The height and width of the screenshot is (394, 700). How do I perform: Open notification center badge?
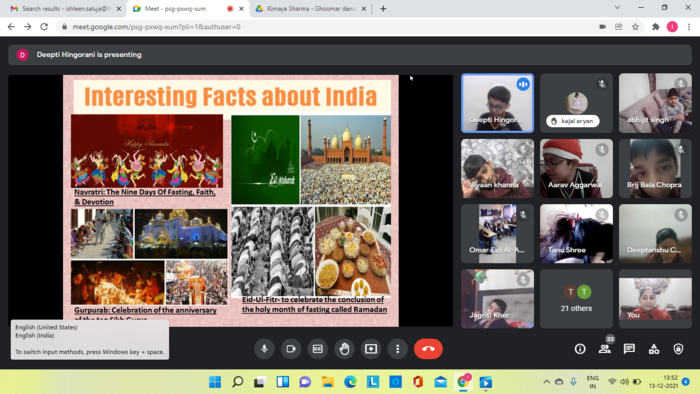click(686, 382)
